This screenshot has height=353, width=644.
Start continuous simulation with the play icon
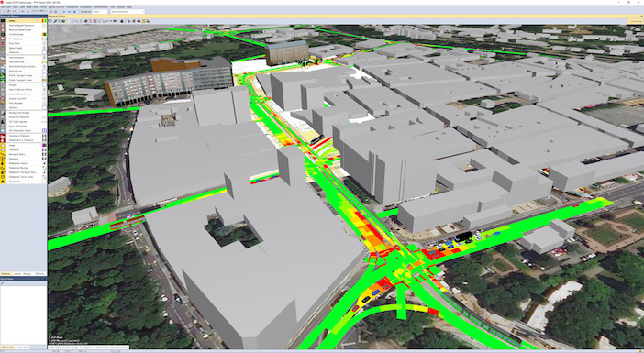pyautogui.click(x=63, y=12)
